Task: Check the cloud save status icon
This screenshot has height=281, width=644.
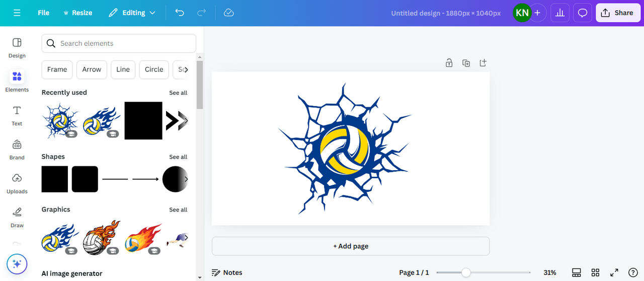Action: pos(229,13)
